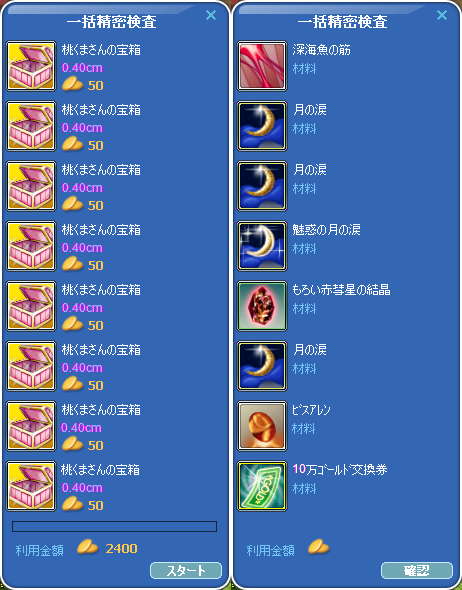Click the スタート button

(x=186, y=571)
